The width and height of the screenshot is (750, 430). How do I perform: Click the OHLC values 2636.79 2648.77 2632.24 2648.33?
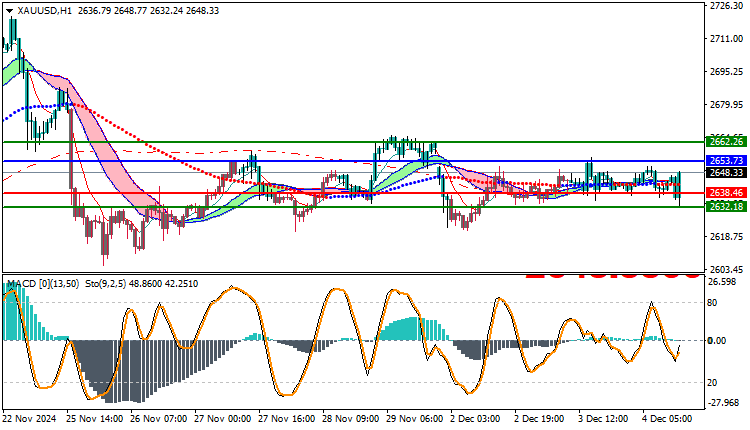(148, 11)
